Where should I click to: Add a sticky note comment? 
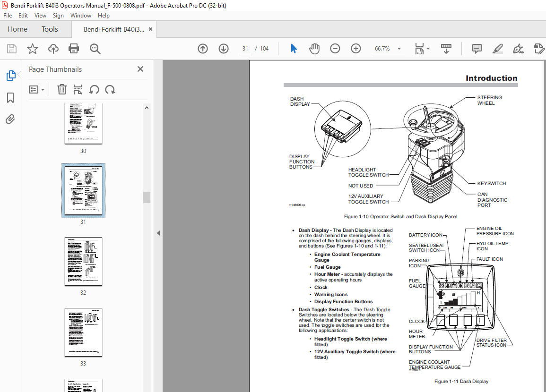pyautogui.click(x=477, y=49)
